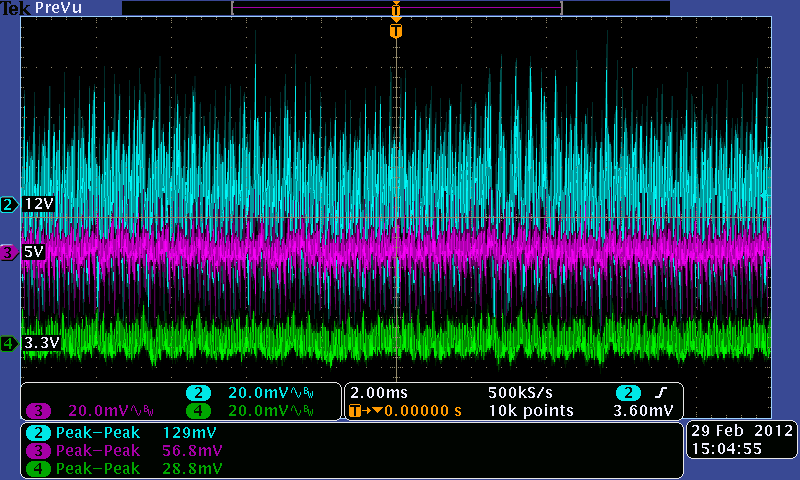800x480 pixels.
Task: Click the 5V channel label
Action: tap(34, 252)
